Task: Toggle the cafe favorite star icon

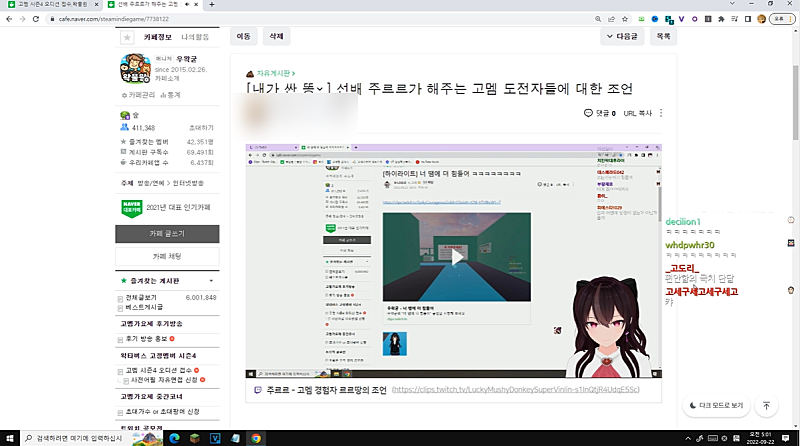Action: point(127,37)
